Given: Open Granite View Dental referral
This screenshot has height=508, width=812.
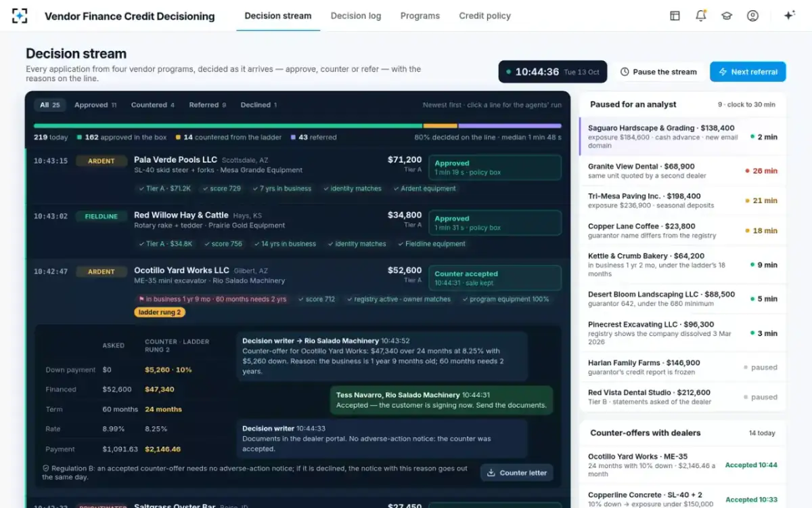Looking at the screenshot, I should (x=683, y=171).
